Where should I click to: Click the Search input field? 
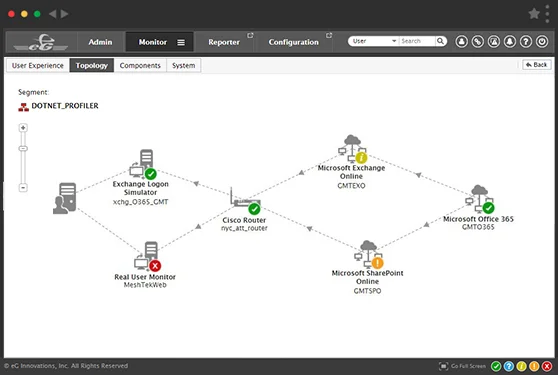click(x=417, y=41)
